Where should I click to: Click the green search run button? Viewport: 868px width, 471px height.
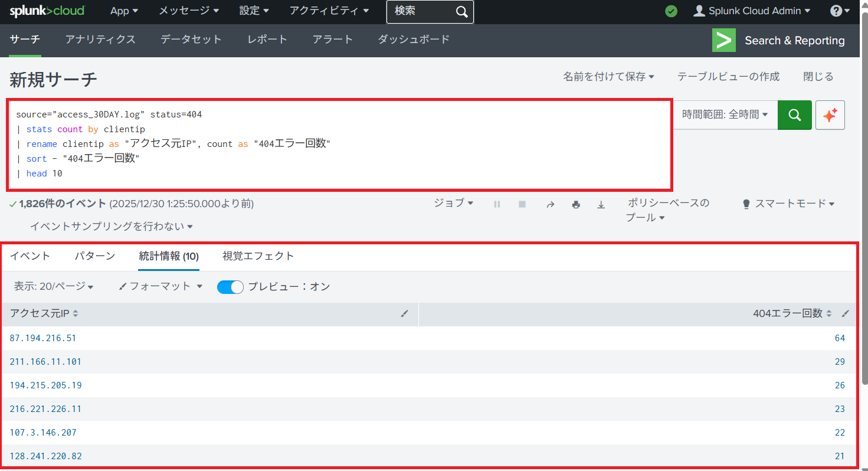(794, 115)
